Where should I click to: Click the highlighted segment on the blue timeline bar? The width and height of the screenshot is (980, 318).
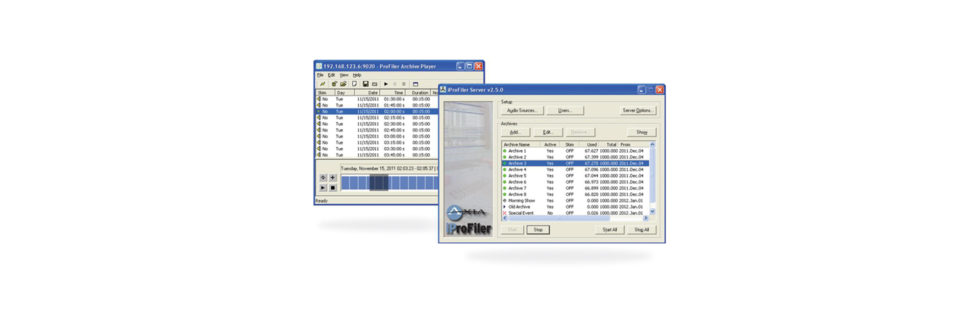pyautogui.click(x=379, y=182)
